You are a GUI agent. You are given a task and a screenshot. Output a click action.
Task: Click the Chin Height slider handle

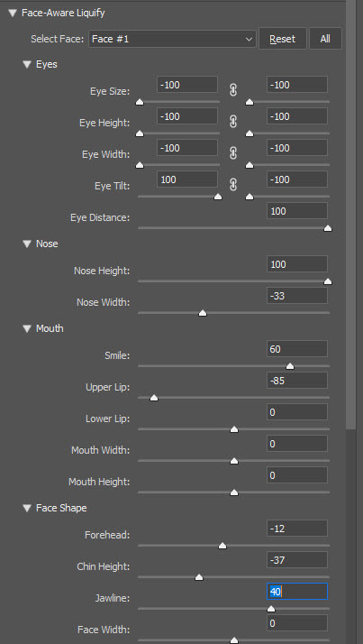click(x=199, y=577)
